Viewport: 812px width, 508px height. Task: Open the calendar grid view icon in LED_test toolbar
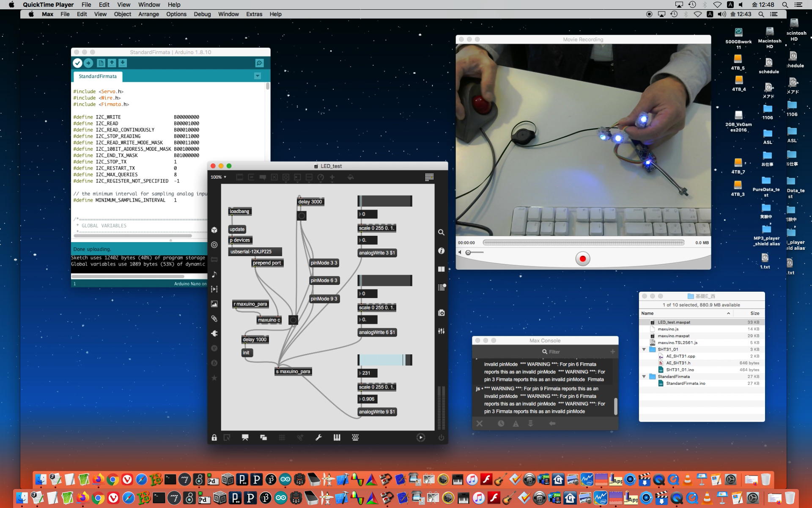[429, 177]
